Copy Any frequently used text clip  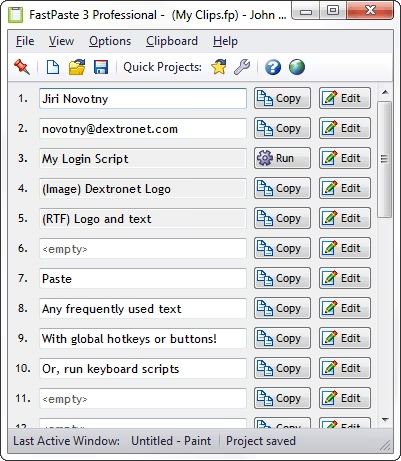point(282,308)
